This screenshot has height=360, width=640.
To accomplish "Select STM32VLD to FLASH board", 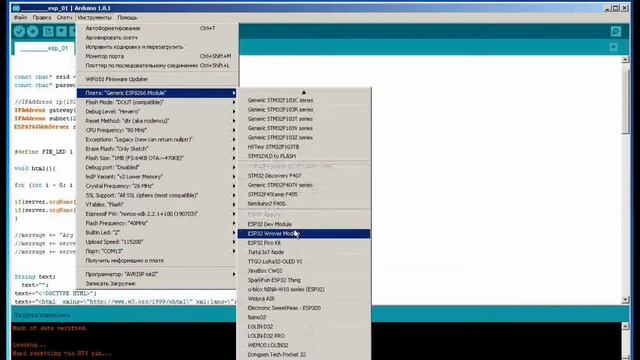I will [x=304, y=156].
